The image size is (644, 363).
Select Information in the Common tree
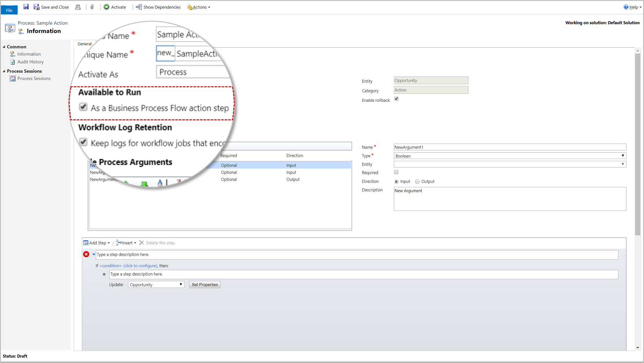tap(28, 54)
